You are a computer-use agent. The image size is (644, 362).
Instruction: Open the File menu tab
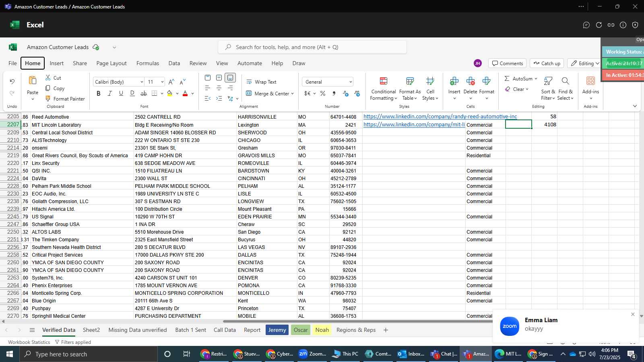coord(13,63)
